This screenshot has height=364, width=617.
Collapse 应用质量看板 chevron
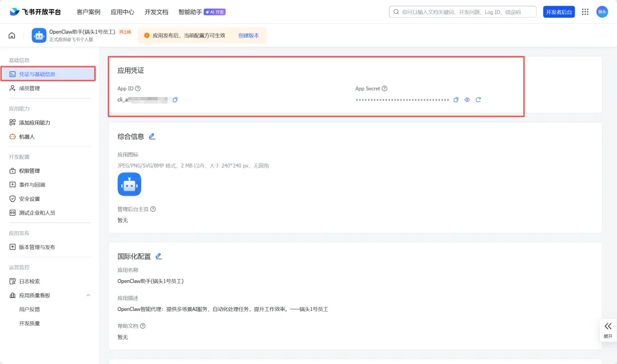[x=88, y=295]
